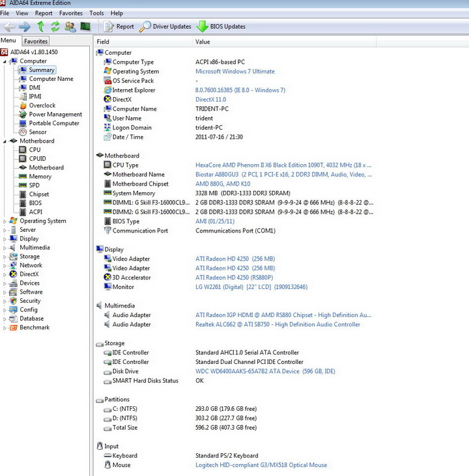Click the Field column header
The width and height of the screenshot is (469, 476).
[143, 42]
